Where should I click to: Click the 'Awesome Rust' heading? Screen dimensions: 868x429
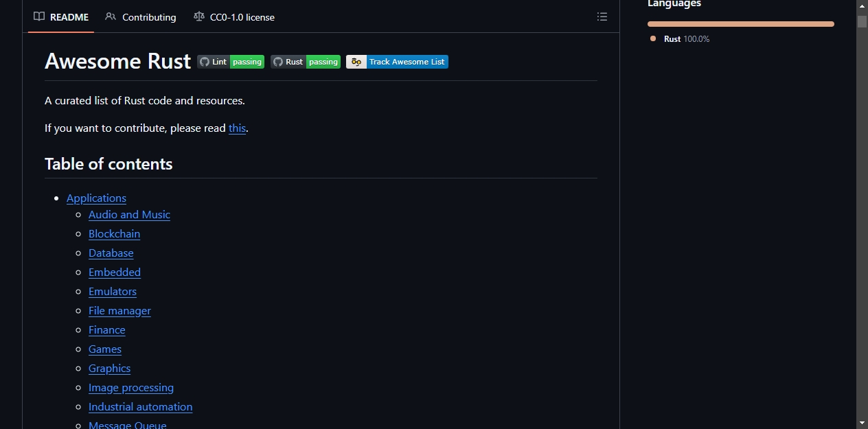pos(117,61)
